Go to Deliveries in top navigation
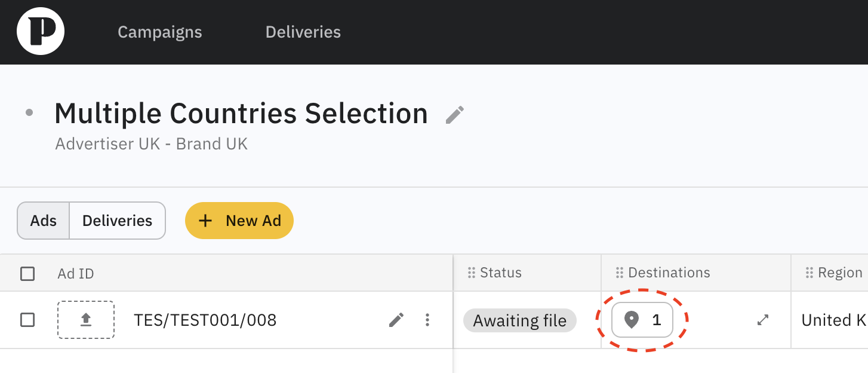868x373 pixels. 303,32
